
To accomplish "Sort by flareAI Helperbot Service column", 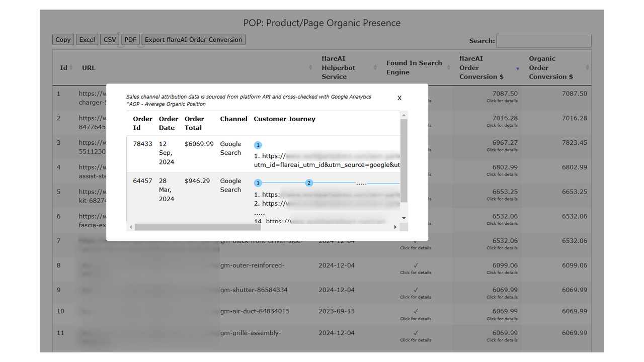I will click(x=375, y=68).
